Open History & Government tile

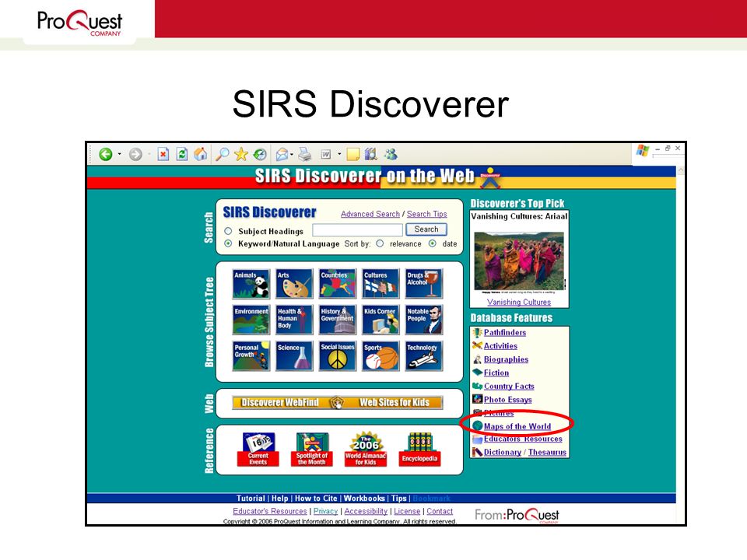tap(337, 320)
